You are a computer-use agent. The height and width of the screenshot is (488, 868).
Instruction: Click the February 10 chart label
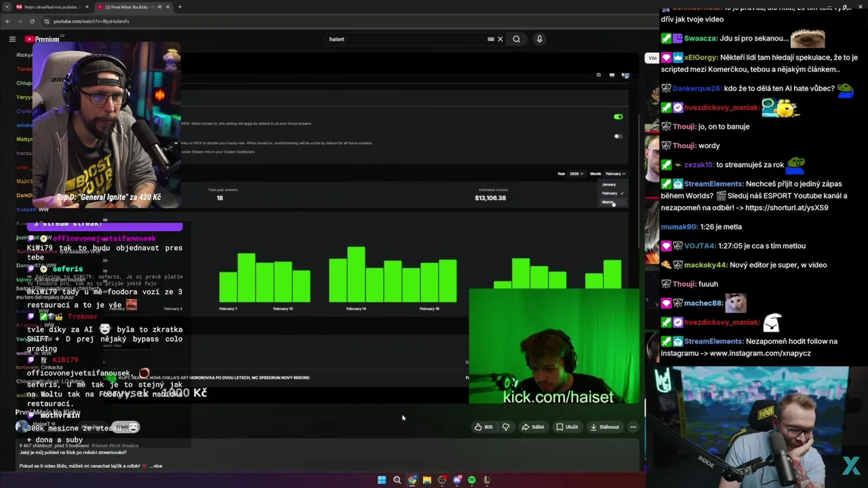point(283,309)
